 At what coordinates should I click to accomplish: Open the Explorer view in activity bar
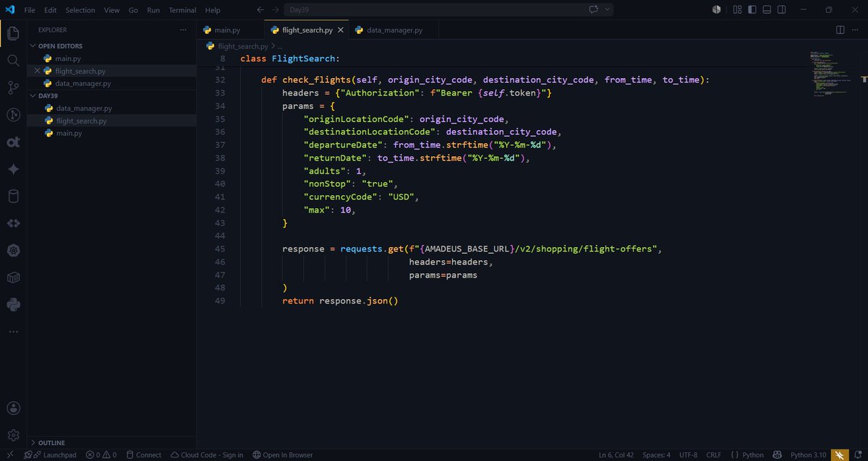[x=13, y=33]
